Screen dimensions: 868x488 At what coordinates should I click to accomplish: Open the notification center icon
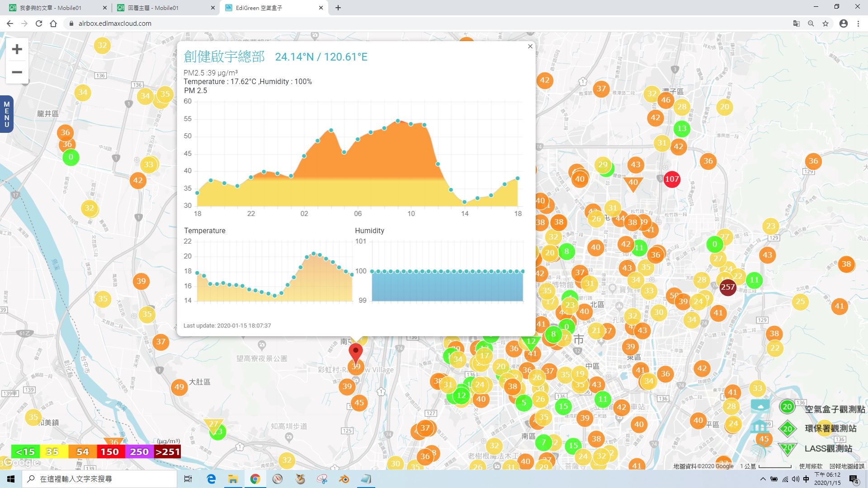pyautogui.click(x=854, y=479)
